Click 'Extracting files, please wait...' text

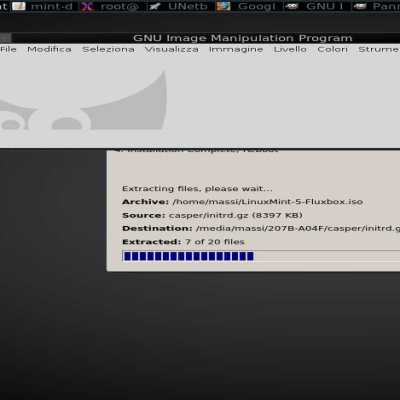197,189
